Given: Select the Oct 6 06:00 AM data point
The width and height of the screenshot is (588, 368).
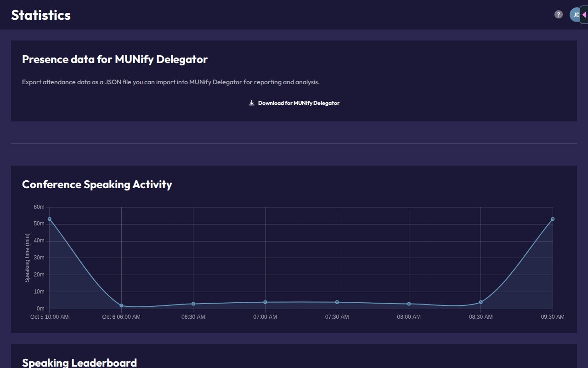Looking at the screenshot, I should [x=121, y=305].
